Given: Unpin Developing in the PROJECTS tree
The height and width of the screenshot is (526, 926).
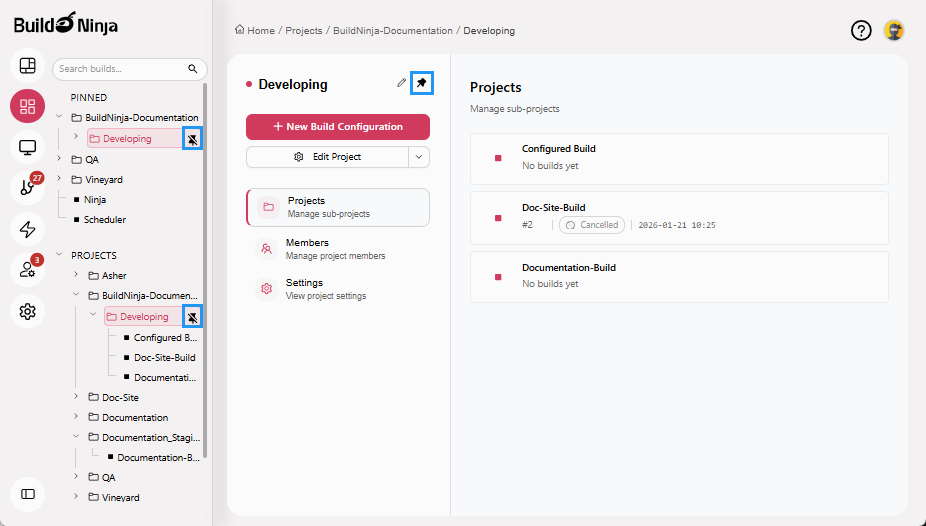Looking at the screenshot, I should (x=193, y=317).
